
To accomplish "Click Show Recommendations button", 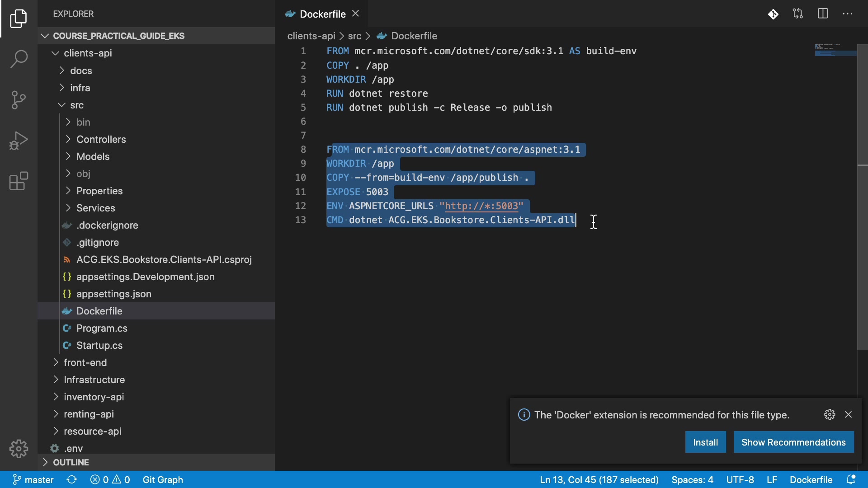I will click(x=793, y=442).
